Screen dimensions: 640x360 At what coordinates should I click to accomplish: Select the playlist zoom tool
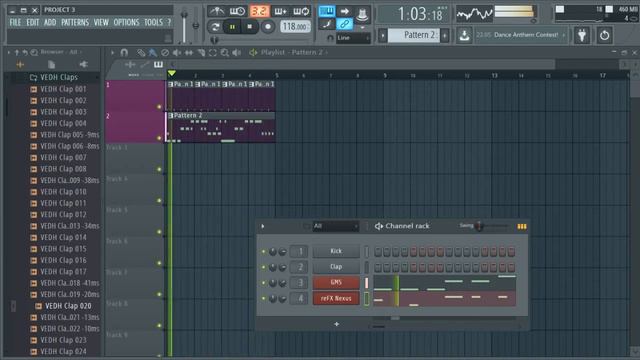[x=224, y=53]
